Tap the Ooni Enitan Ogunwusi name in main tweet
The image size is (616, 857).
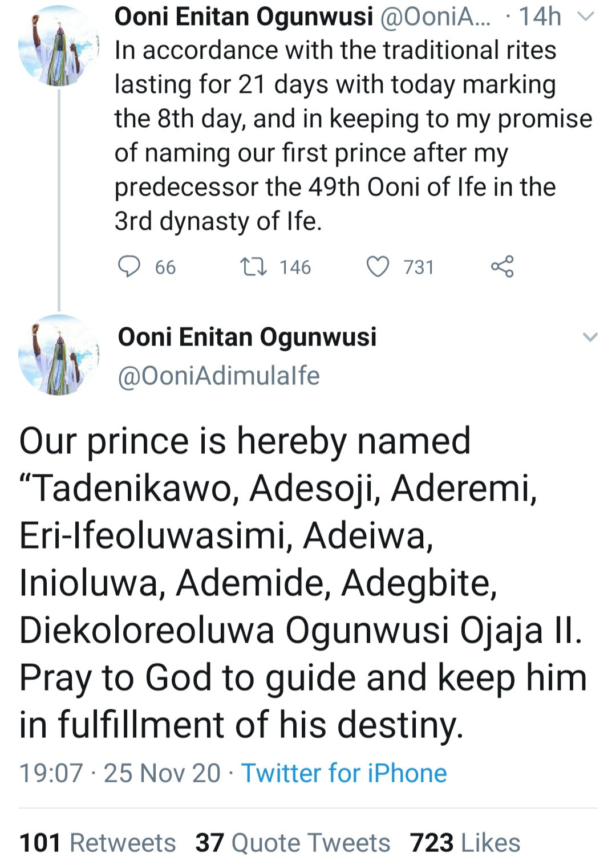247,337
